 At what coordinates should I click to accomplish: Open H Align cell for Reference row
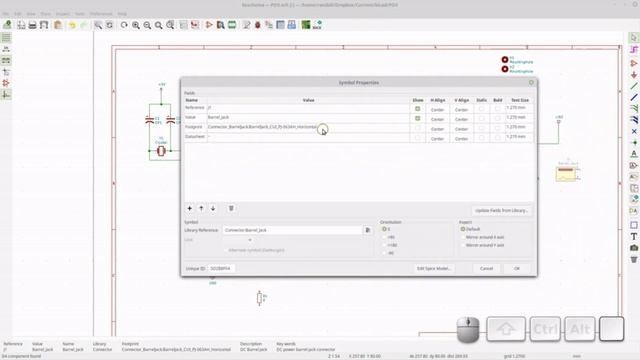point(438,109)
